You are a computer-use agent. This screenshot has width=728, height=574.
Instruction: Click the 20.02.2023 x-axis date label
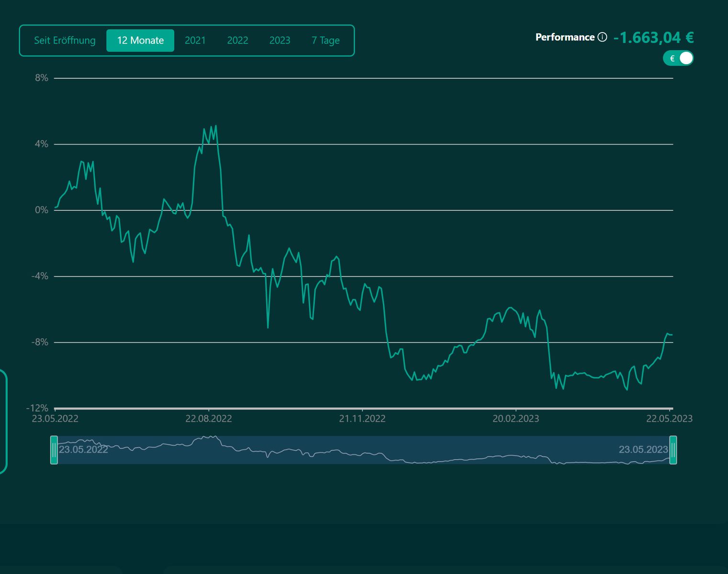[515, 419]
